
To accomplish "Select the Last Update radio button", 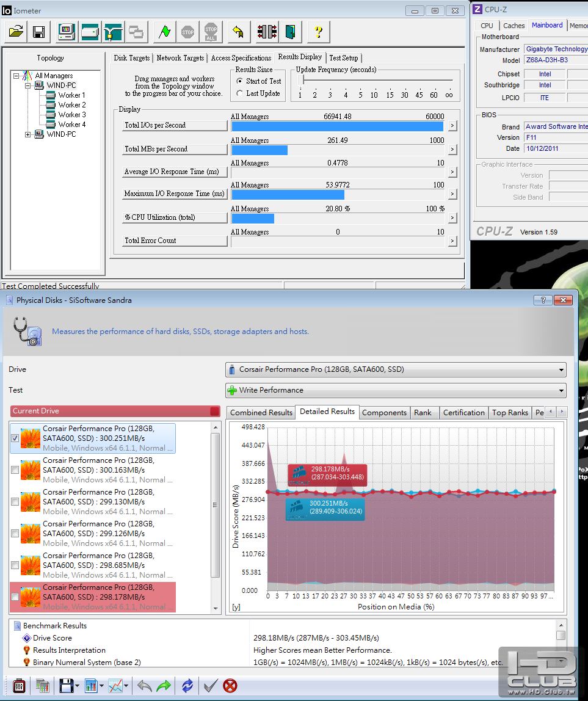I will pyautogui.click(x=240, y=93).
